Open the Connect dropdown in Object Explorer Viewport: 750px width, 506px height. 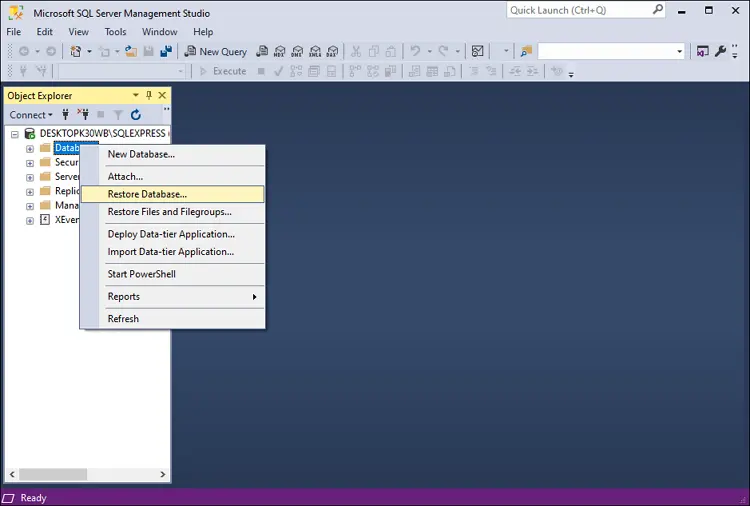(x=31, y=115)
